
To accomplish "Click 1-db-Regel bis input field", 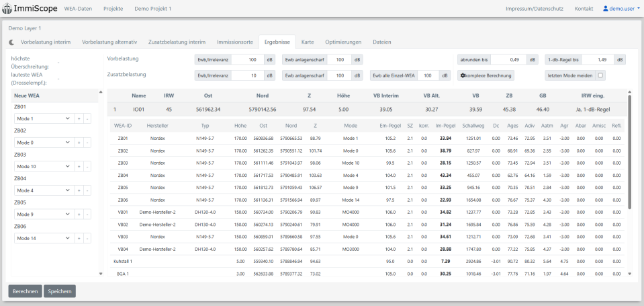I will tap(597, 60).
